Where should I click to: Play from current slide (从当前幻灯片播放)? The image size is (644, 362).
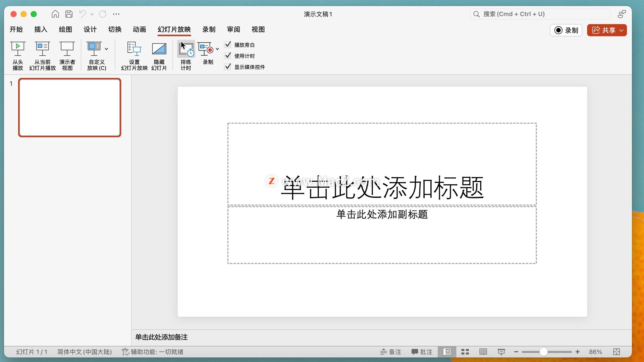pyautogui.click(x=42, y=56)
